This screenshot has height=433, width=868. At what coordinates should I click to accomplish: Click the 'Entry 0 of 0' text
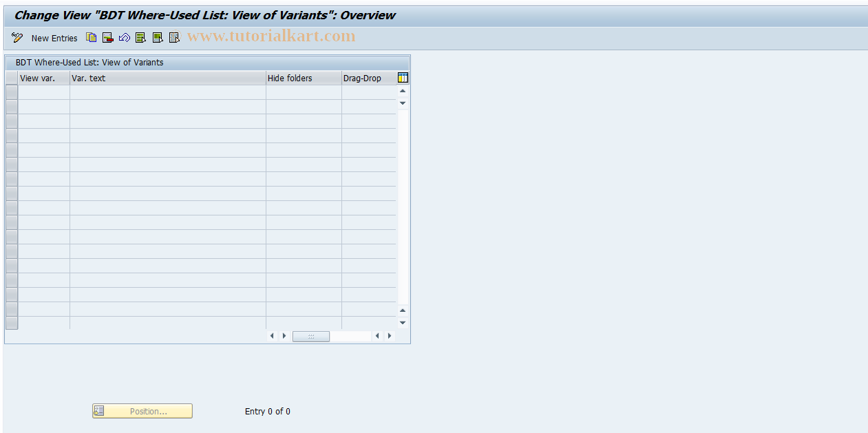[268, 412]
